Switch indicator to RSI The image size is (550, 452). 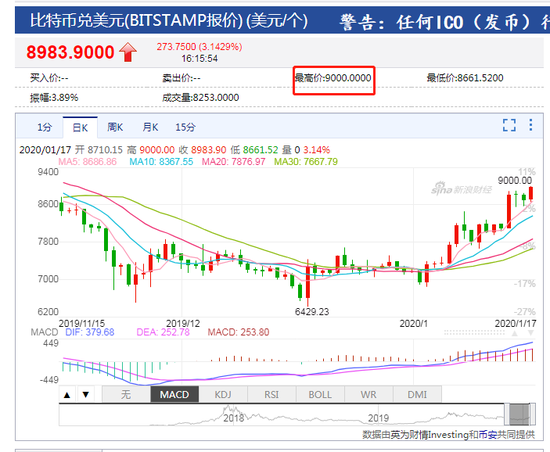[271, 394]
